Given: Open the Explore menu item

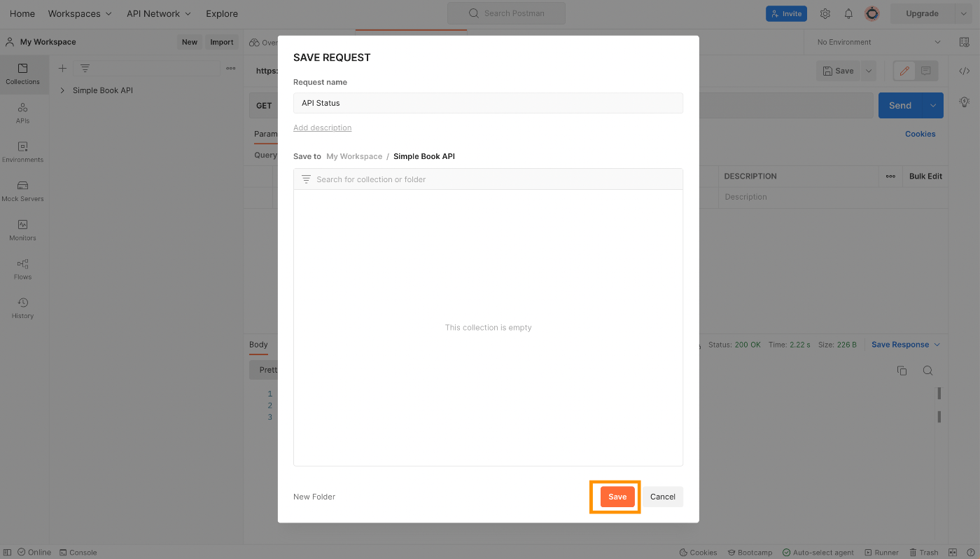Looking at the screenshot, I should point(222,13).
